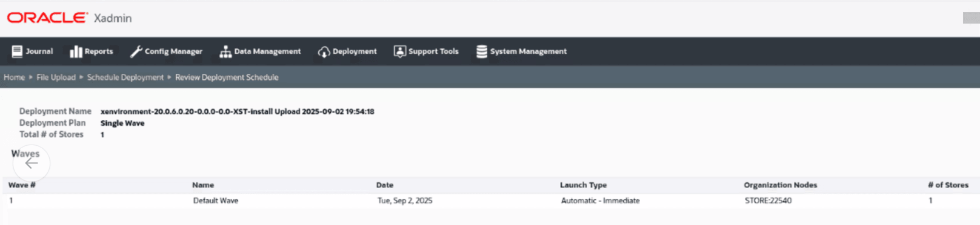Viewport: 980px width, 225px height.
Task: Return to Schedule Deployment breadcrumb
Action: click(125, 77)
